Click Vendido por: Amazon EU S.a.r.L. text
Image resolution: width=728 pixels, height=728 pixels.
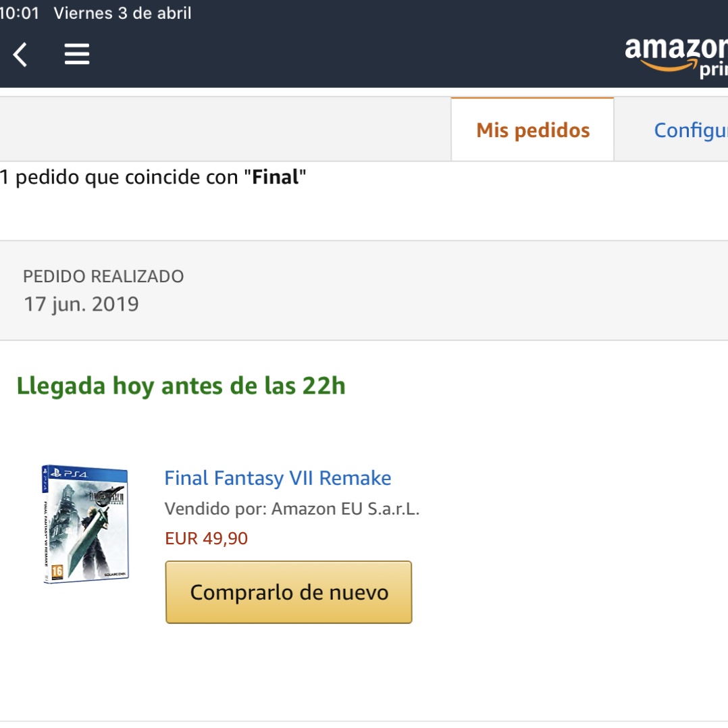point(292,509)
